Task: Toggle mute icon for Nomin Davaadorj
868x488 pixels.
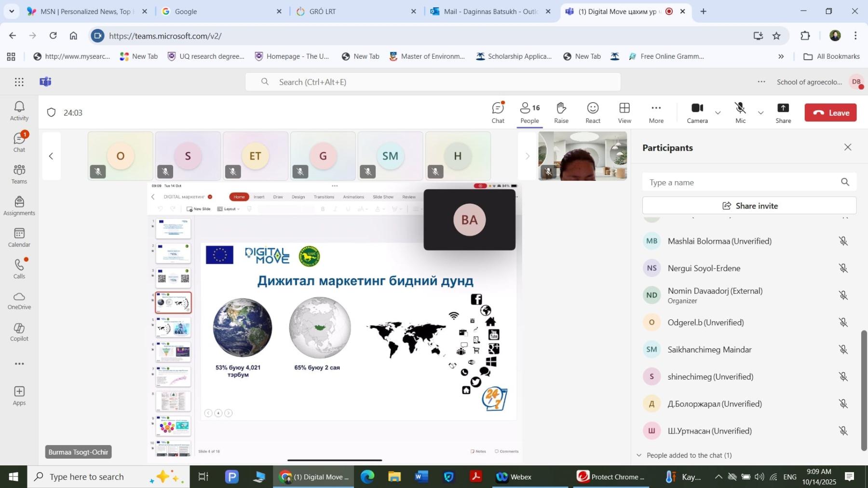Action: click(843, 295)
